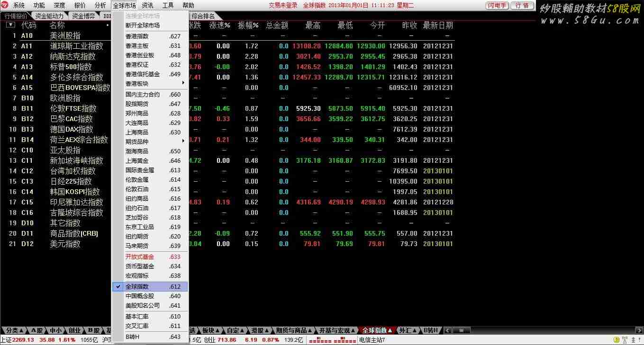
Task: Select 股指期货 menu entry
Action: (150, 104)
